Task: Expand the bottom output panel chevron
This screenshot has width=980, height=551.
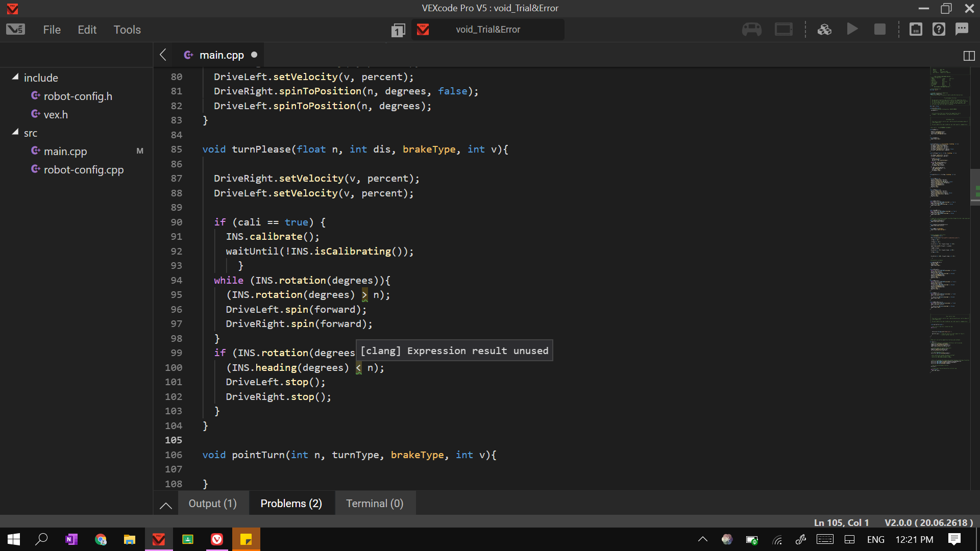Action: [x=165, y=505]
